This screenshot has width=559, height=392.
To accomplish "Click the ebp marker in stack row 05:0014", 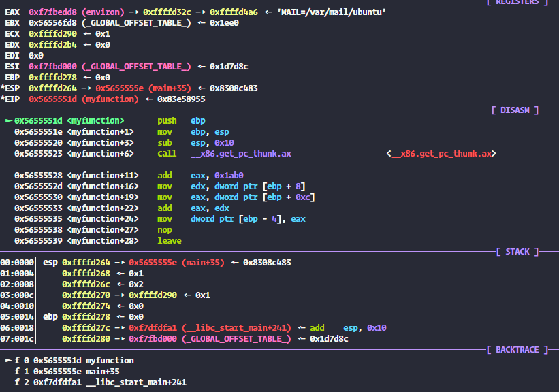I will (50, 317).
